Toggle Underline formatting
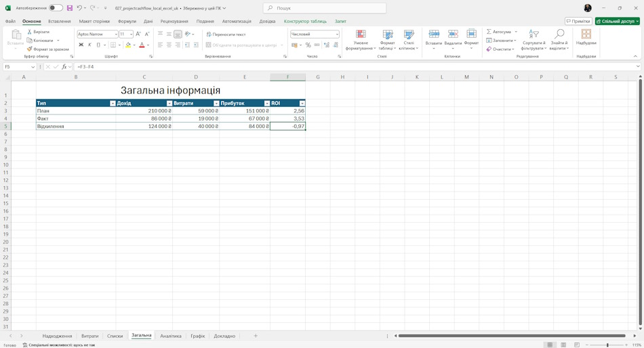The image size is (644, 348). click(x=98, y=45)
